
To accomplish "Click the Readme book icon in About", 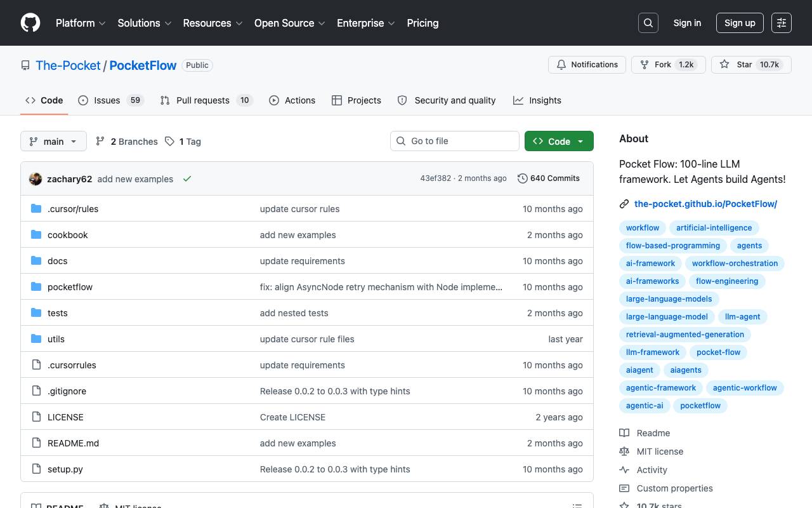I will pos(624,433).
